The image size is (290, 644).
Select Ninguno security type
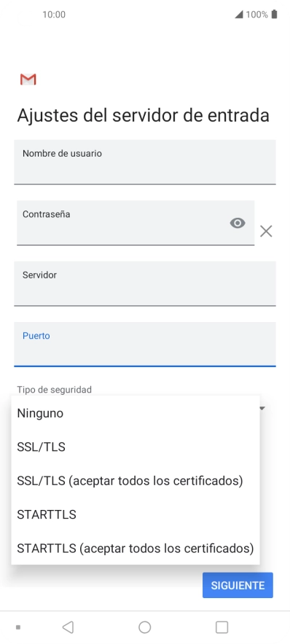point(136,413)
